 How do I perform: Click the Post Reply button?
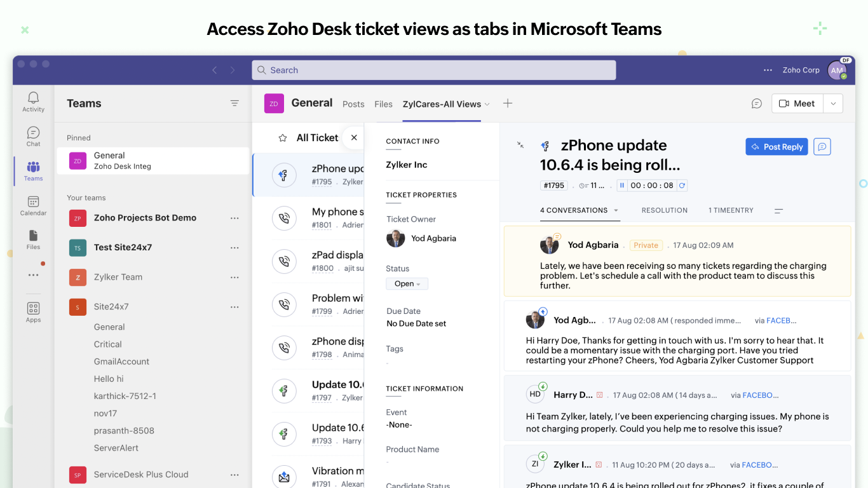click(x=776, y=147)
